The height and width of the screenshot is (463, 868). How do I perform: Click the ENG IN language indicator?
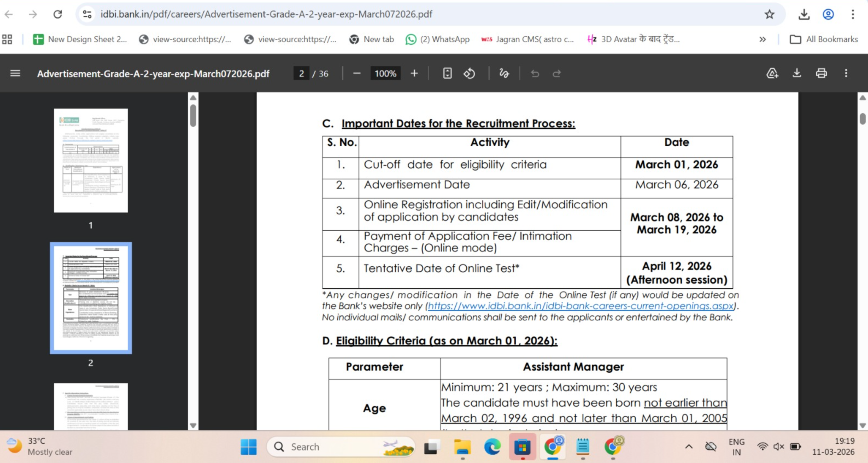point(736,447)
